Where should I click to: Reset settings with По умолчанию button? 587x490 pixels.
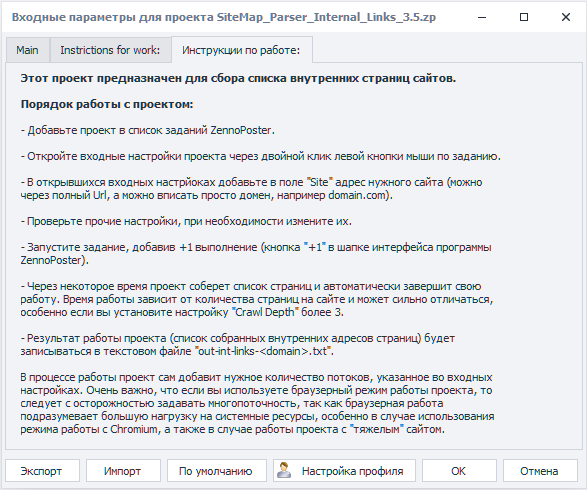[216, 471]
